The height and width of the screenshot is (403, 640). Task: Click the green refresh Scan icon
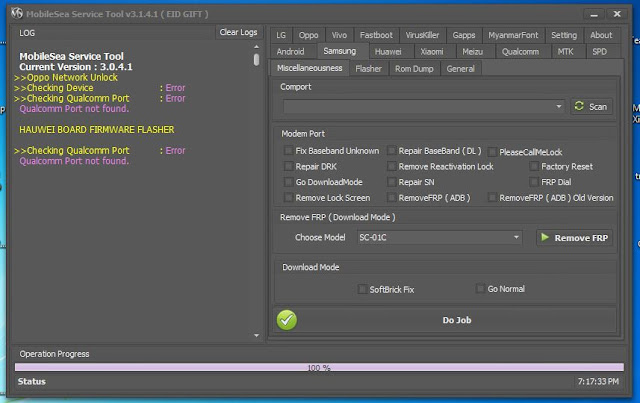coord(579,106)
